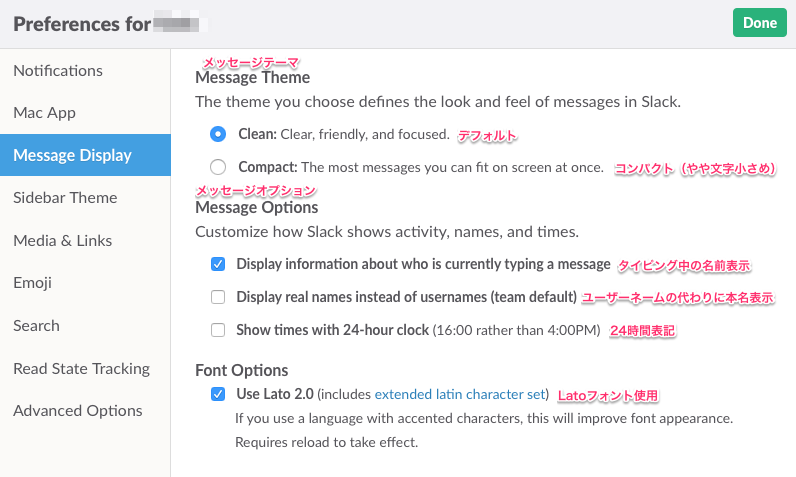
Task: Open the Notifications preferences section
Action: 58,71
